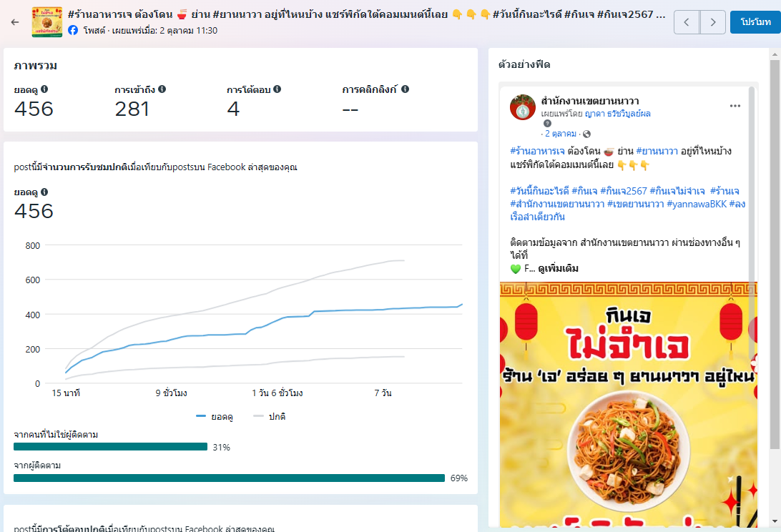Open สำนักงานเขตยานนาวา page name link
The image size is (781, 532).
tap(589, 101)
